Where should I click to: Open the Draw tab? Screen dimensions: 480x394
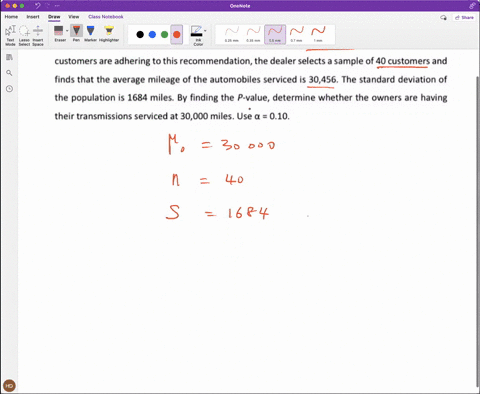[x=54, y=17]
